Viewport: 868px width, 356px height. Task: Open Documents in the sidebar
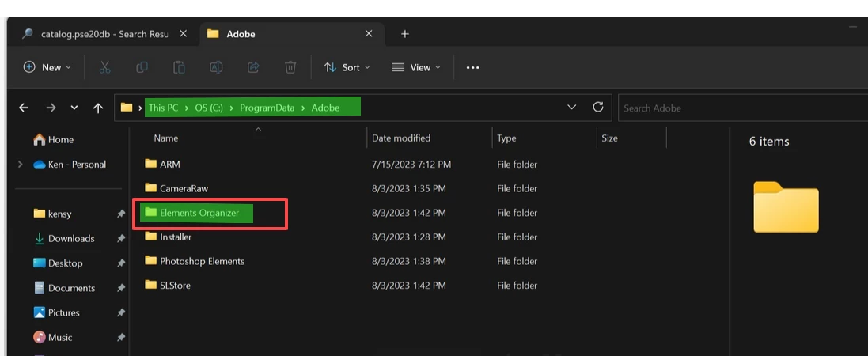[71, 288]
